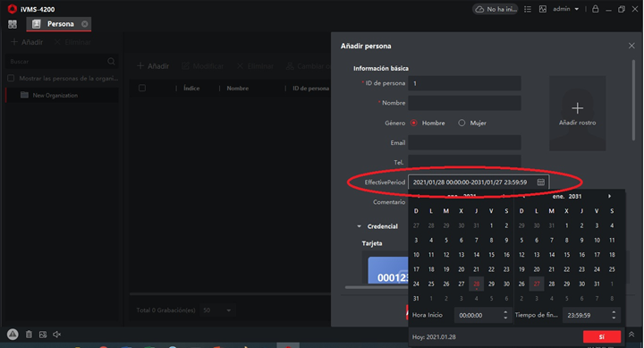Screen dimensions: 644x348
Task: Increase Hora Inicio with the spinner arrow
Action: point(505,312)
